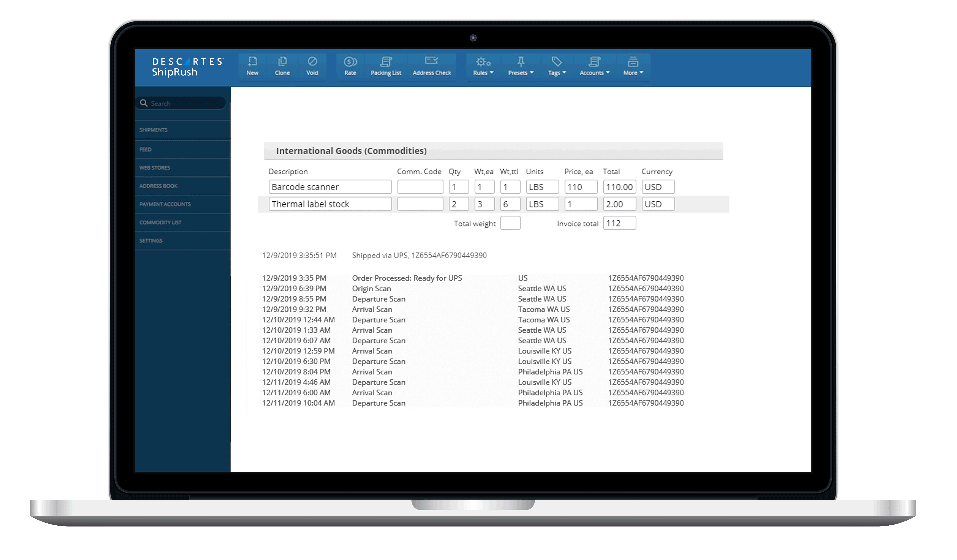Click the New shipment icon
957x560 pixels.
coord(252,66)
